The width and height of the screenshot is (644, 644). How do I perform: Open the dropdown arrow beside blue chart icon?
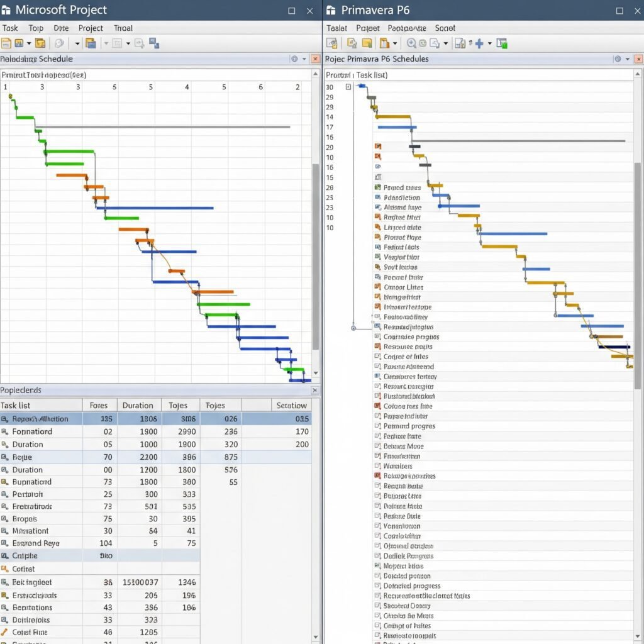coord(29,43)
